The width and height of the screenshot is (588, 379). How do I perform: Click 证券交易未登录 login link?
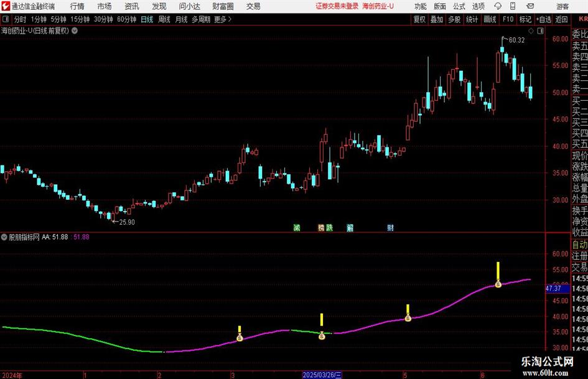[337, 6]
